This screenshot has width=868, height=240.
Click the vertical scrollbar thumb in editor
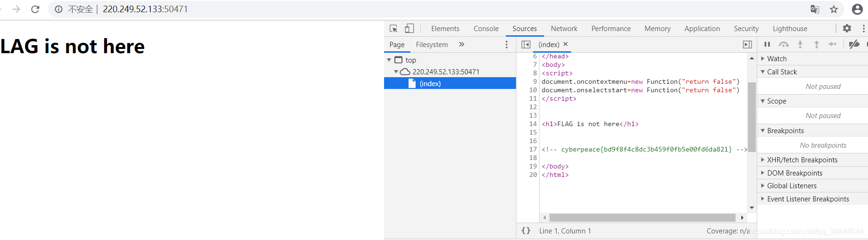coord(752,117)
